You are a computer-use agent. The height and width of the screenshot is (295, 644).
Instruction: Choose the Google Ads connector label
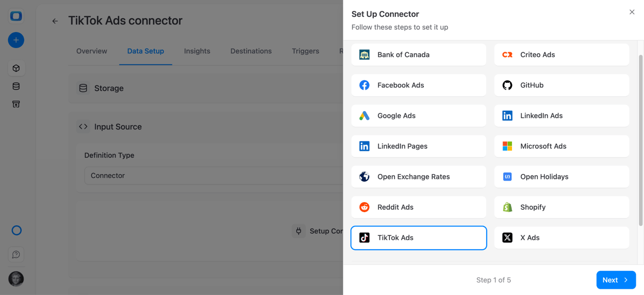pyautogui.click(x=396, y=116)
